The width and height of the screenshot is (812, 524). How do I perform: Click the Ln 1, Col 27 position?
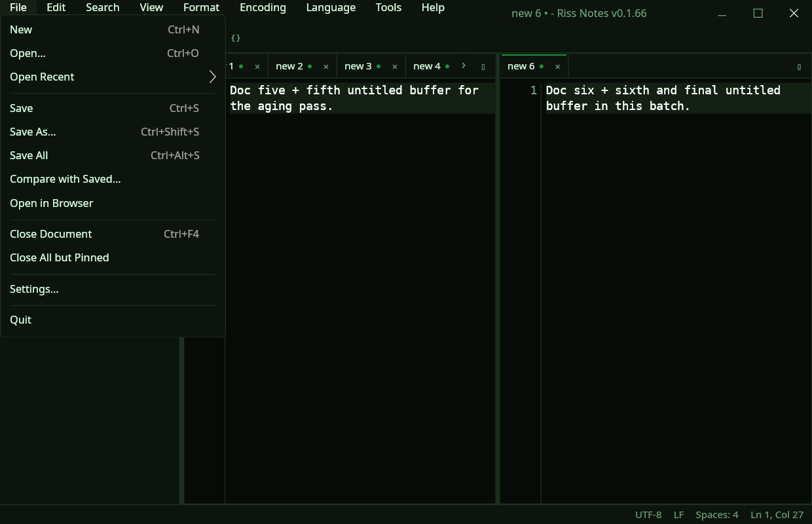pyautogui.click(x=777, y=515)
